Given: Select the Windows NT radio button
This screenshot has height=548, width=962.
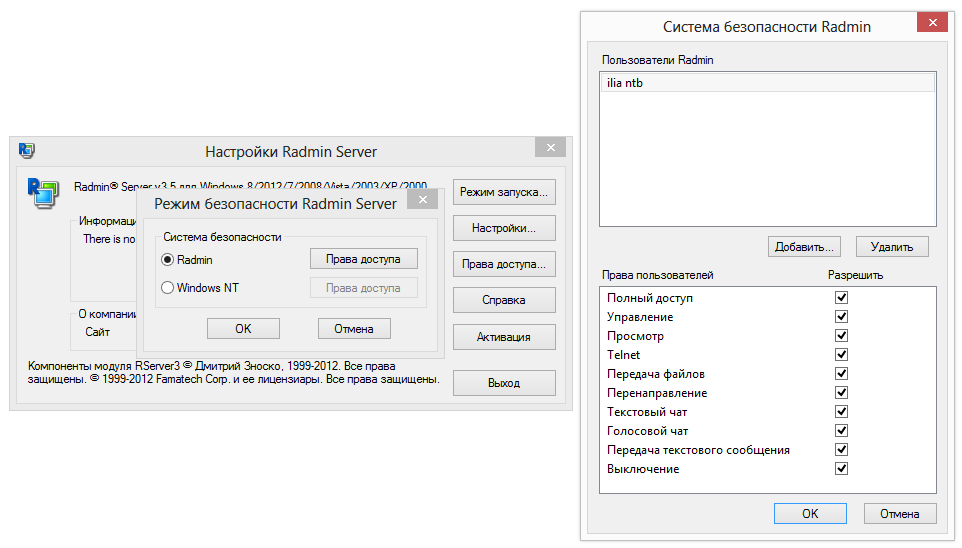Looking at the screenshot, I should point(168,288).
